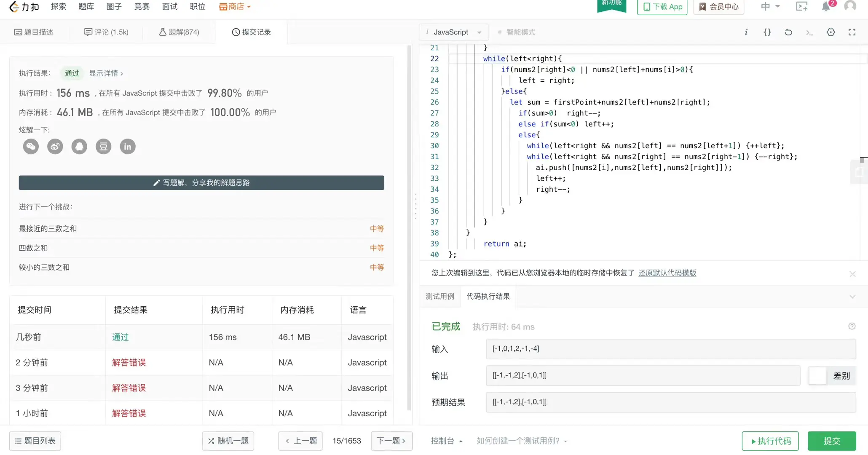Run code with 执行代码 button
This screenshot has width=868, height=455.
770,441
